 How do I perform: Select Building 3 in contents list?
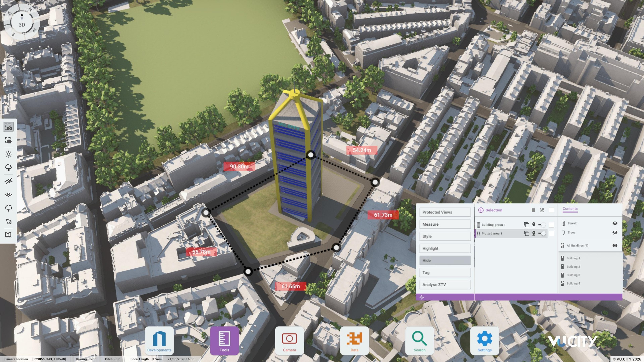click(x=573, y=275)
